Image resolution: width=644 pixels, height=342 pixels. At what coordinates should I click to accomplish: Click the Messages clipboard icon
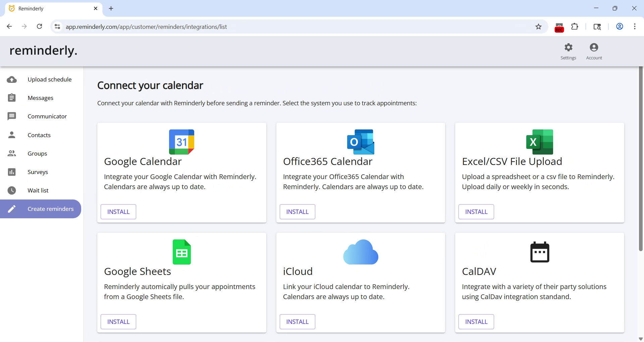click(x=12, y=98)
